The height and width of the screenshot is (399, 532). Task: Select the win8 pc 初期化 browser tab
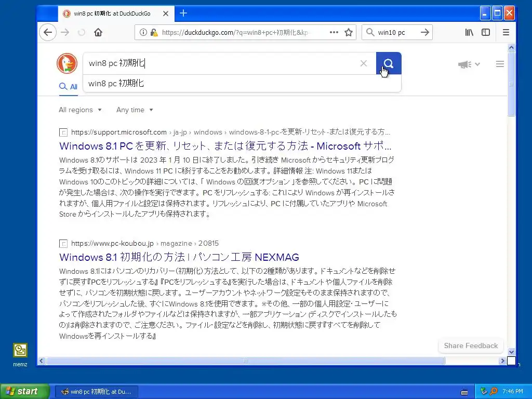116,14
